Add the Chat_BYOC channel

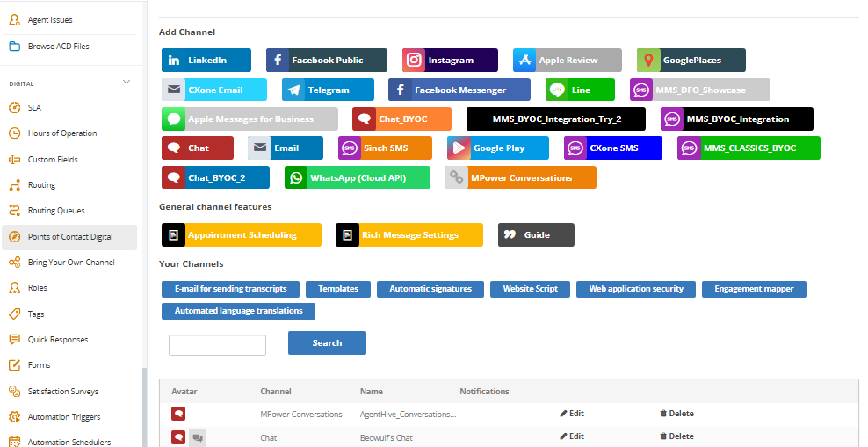[401, 119]
